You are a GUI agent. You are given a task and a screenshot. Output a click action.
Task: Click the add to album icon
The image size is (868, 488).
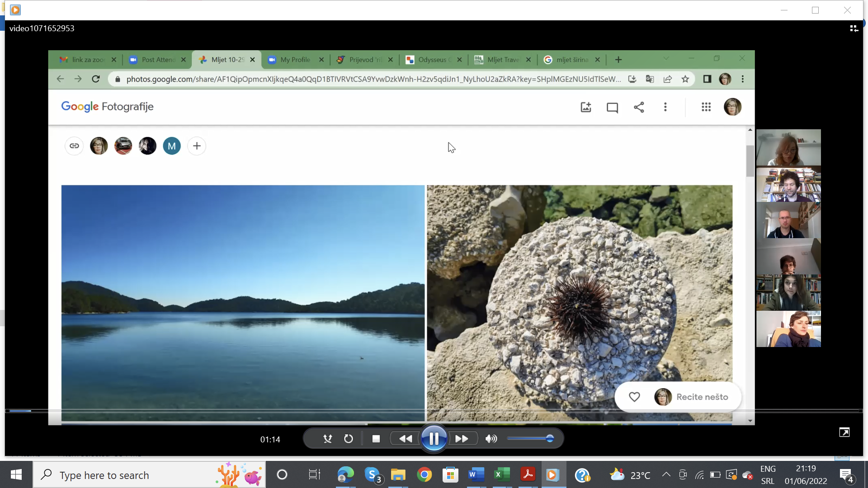pyautogui.click(x=586, y=107)
